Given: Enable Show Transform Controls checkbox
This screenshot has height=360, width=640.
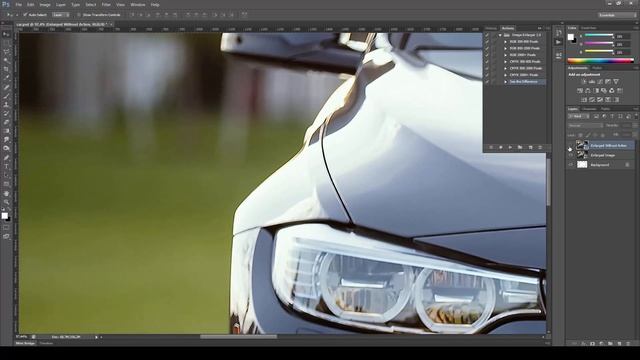Looking at the screenshot, I should pos(79,15).
